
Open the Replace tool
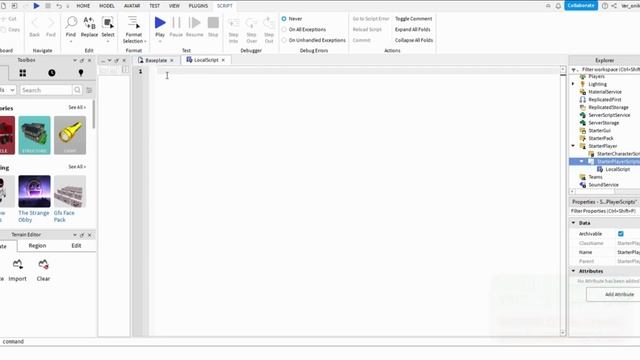[x=89, y=27]
